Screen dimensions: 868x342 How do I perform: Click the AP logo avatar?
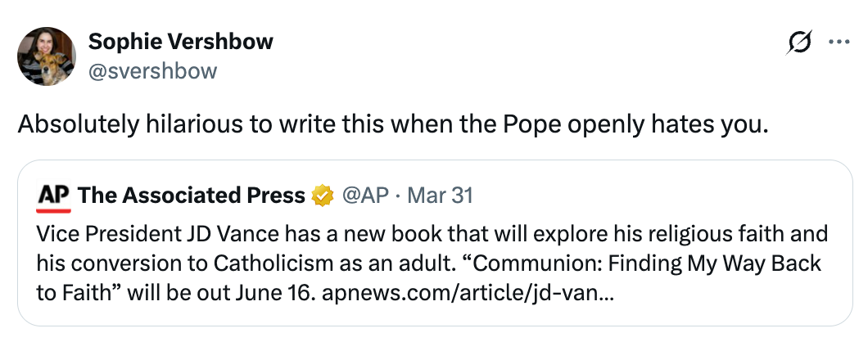coord(53,196)
